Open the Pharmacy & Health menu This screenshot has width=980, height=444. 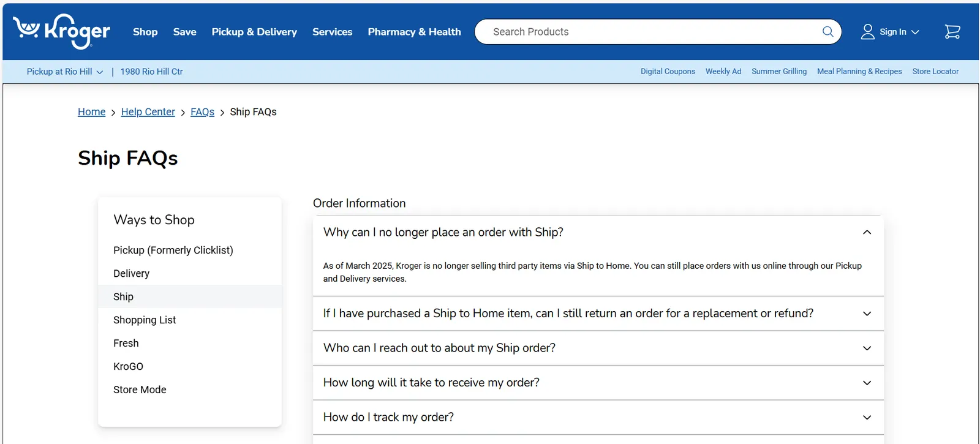pyautogui.click(x=414, y=32)
